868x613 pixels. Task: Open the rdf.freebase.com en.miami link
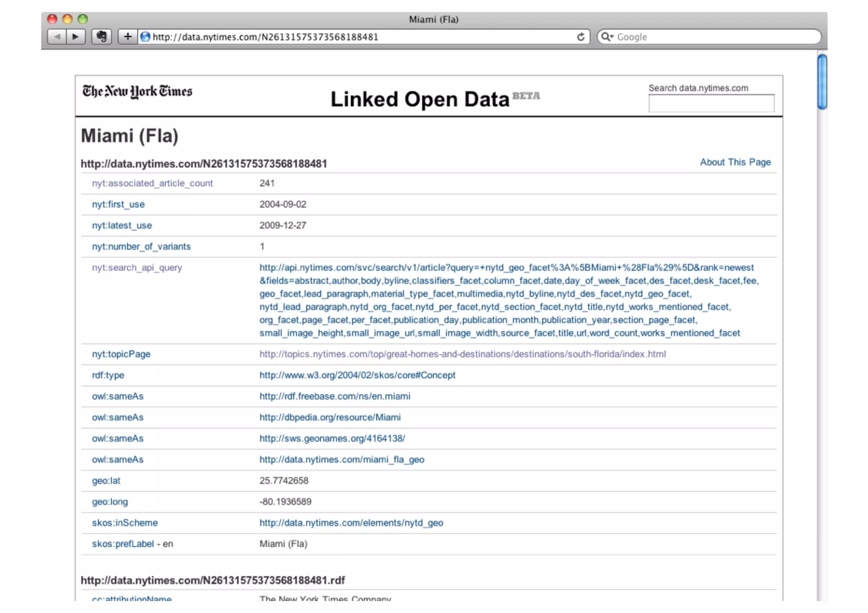tap(334, 396)
